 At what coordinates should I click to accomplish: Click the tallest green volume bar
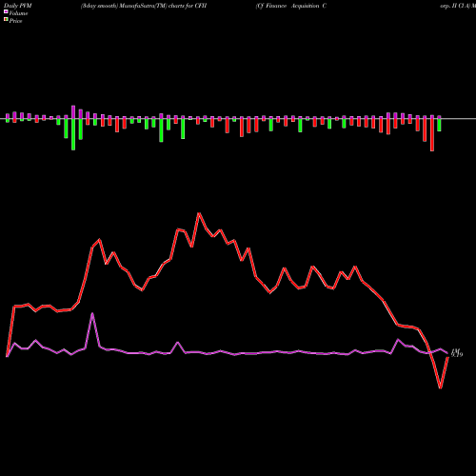point(73,134)
